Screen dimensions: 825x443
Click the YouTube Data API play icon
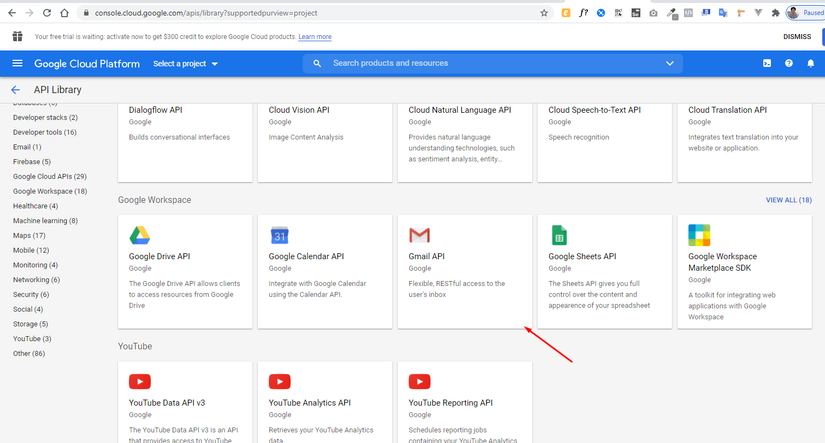pyautogui.click(x=140, y=381)
